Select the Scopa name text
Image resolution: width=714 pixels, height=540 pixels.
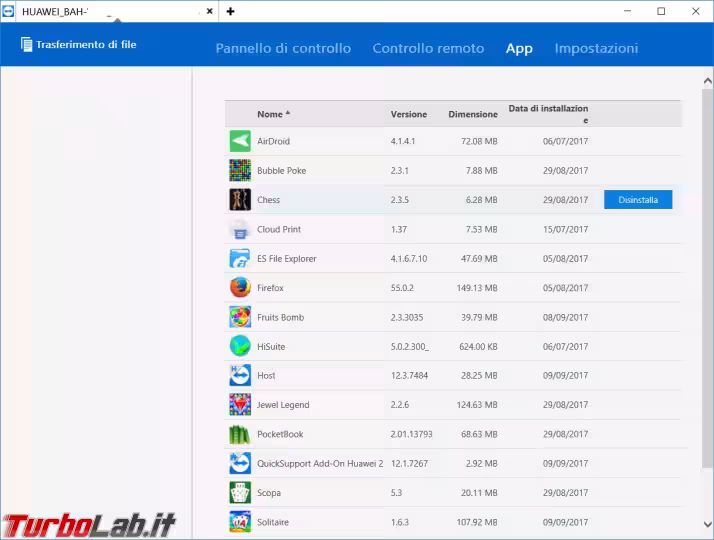tap(269, 493)
